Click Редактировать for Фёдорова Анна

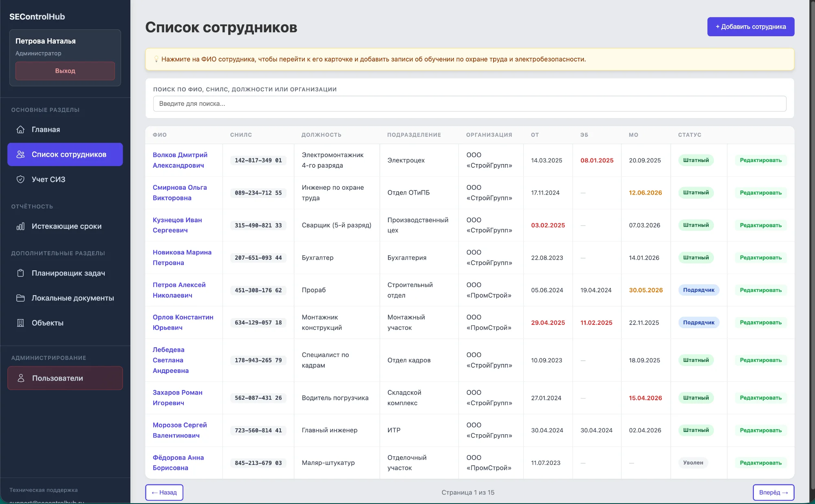[x=761, y=463]
